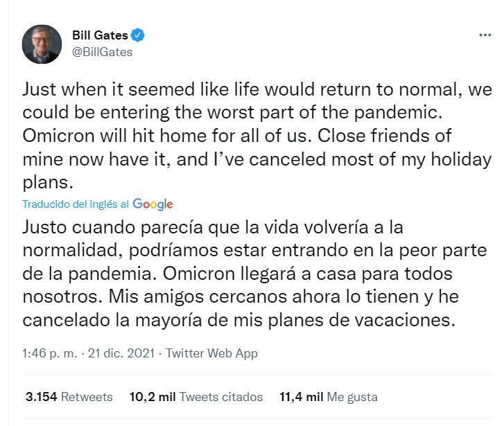Click 'Retweets' label in stats row
This screenshot has height=426, width=504.
(x=87, y=397)
